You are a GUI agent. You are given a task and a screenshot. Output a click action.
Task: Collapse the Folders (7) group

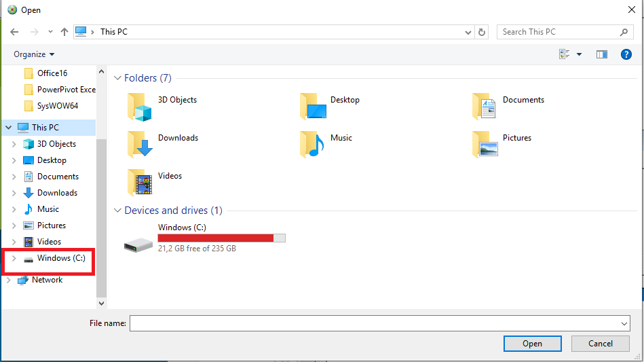(117, 78)
